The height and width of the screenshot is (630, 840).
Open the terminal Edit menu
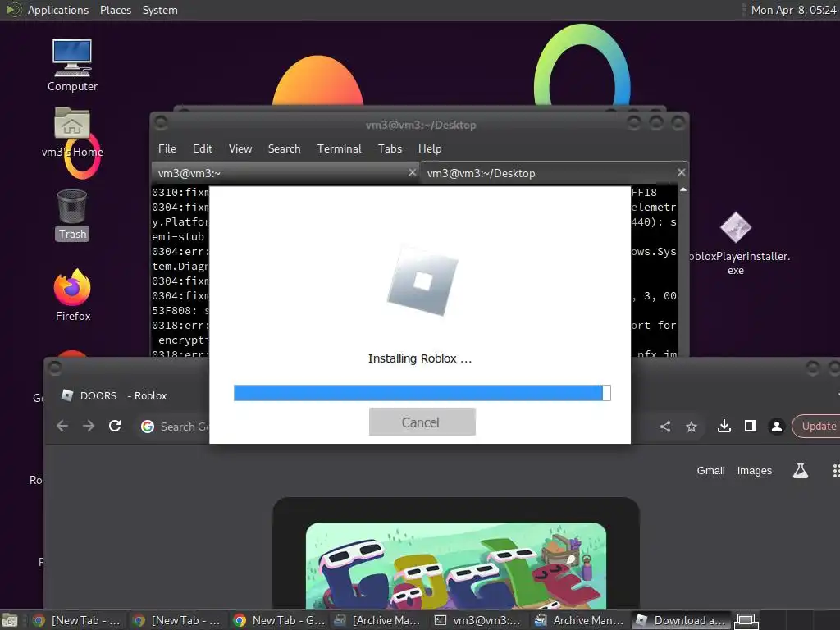(x=202, y=149)
